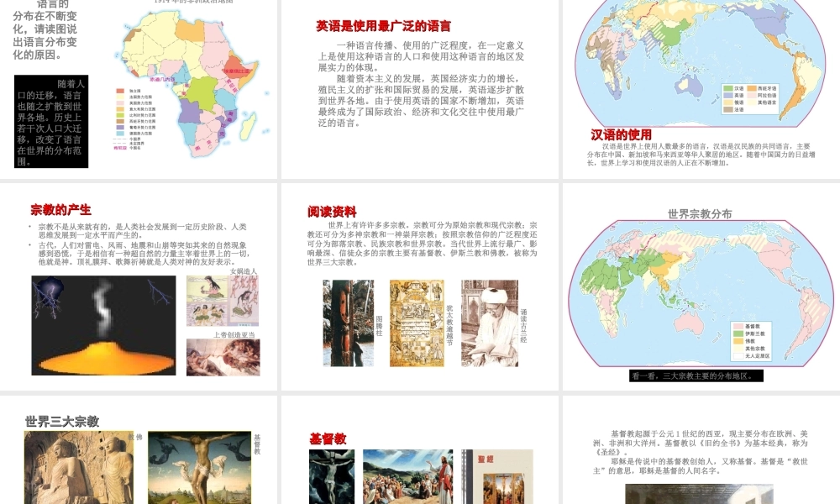Viewport: 840px width, 504px height.
Task: Click the caption '上帝创造亚当'
Action: 234,335
